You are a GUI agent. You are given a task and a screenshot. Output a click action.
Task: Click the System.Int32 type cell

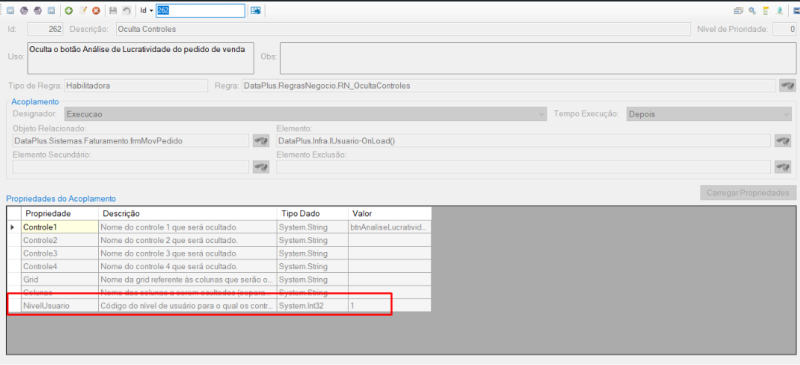pos(312,306)
